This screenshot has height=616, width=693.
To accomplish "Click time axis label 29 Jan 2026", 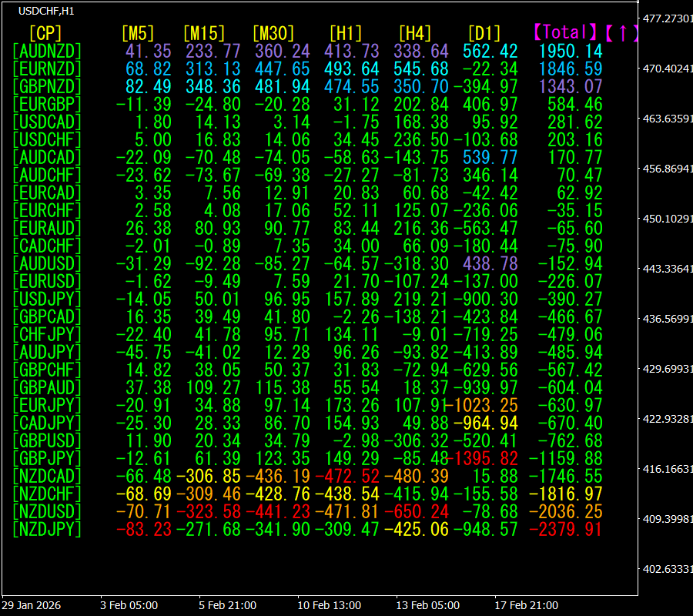I will [x=31, y=605].
